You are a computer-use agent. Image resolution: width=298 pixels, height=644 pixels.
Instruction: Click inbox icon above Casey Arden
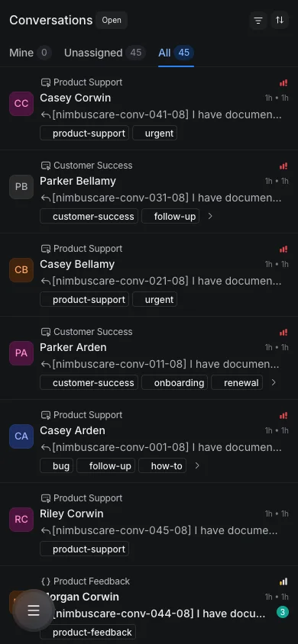pos(46,415)
